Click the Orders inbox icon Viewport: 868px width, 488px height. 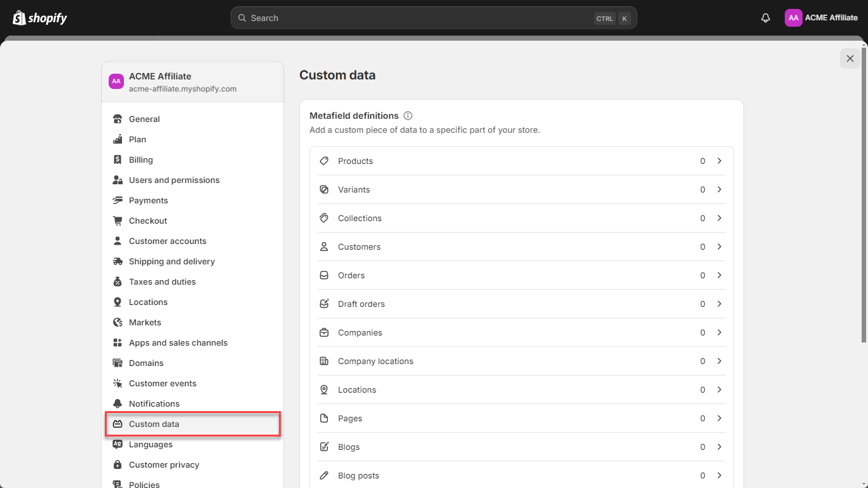[324, 275]
